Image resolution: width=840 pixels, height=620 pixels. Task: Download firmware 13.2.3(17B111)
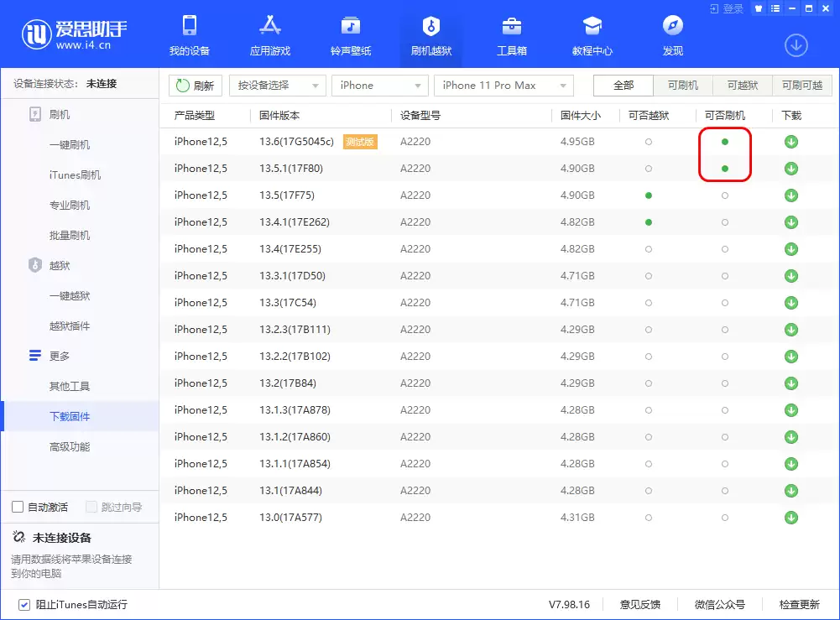(x=791, y=330)
